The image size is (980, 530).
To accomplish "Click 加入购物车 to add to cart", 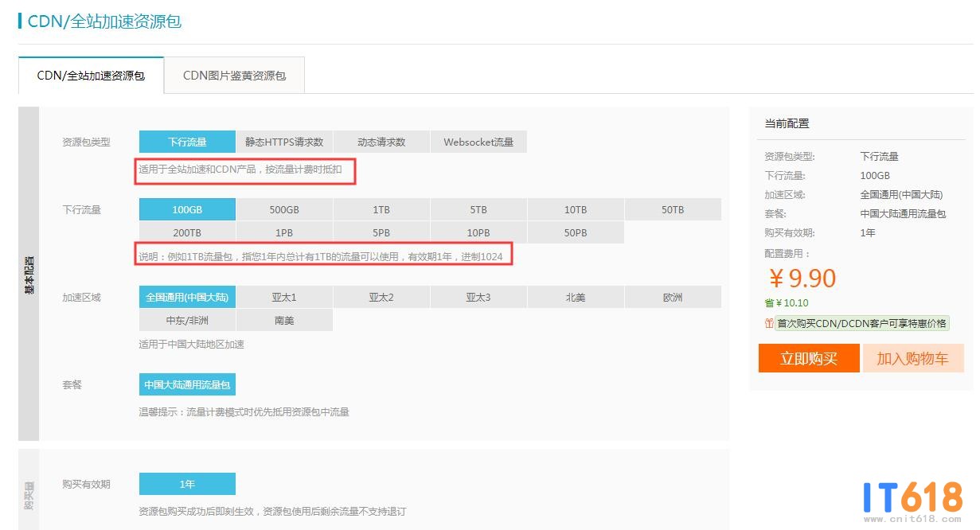I will (912, 358).
